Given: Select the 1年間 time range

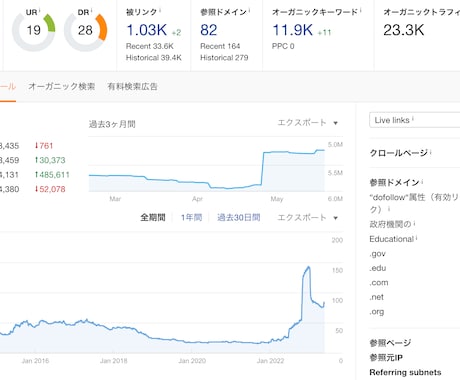Looking at the screenshot, I should pyautogui.click(x=191, y=217).
